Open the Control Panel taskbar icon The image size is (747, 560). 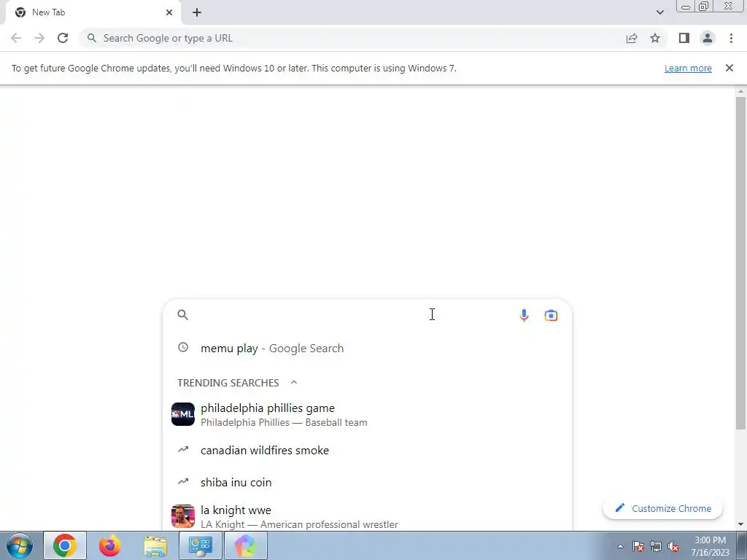201,545
